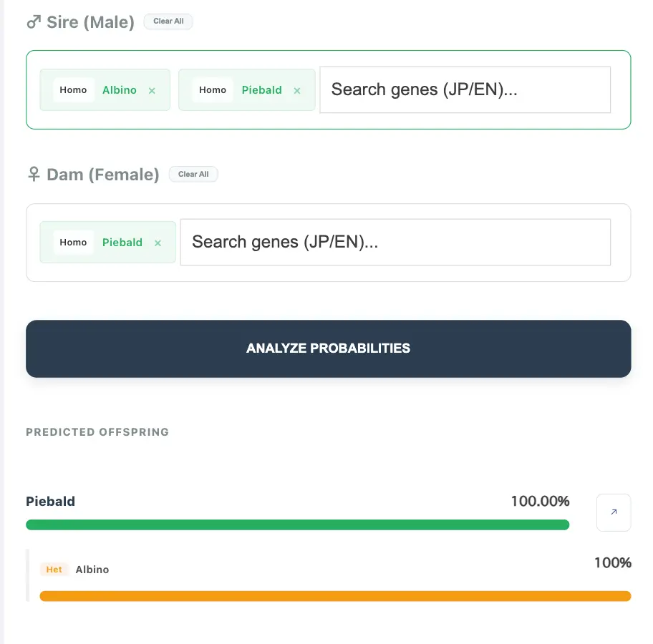Focus the Dam gene search field
Viewport: 653px width, 644px height.
[395, 243]
